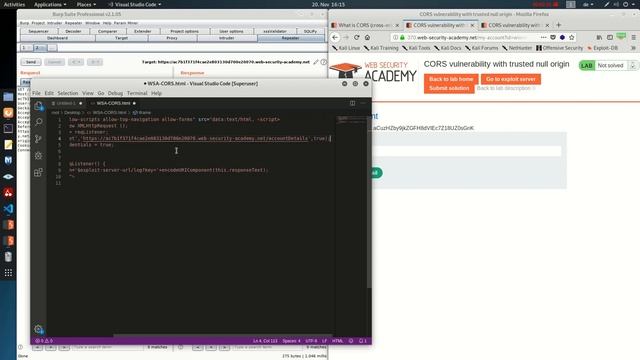Change indentation via 'Spaces: 4'
This screenshot has width=640, height=360.
point(291,341)
